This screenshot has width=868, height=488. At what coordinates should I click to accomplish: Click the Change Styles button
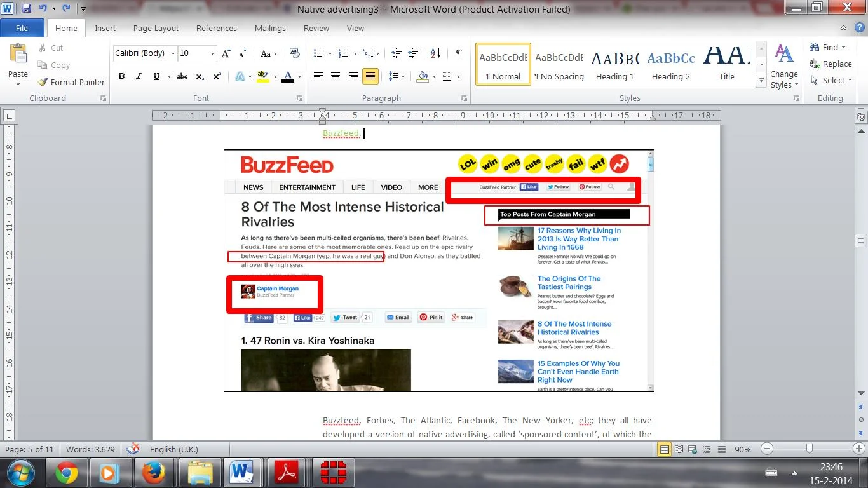tap(784, 66)
